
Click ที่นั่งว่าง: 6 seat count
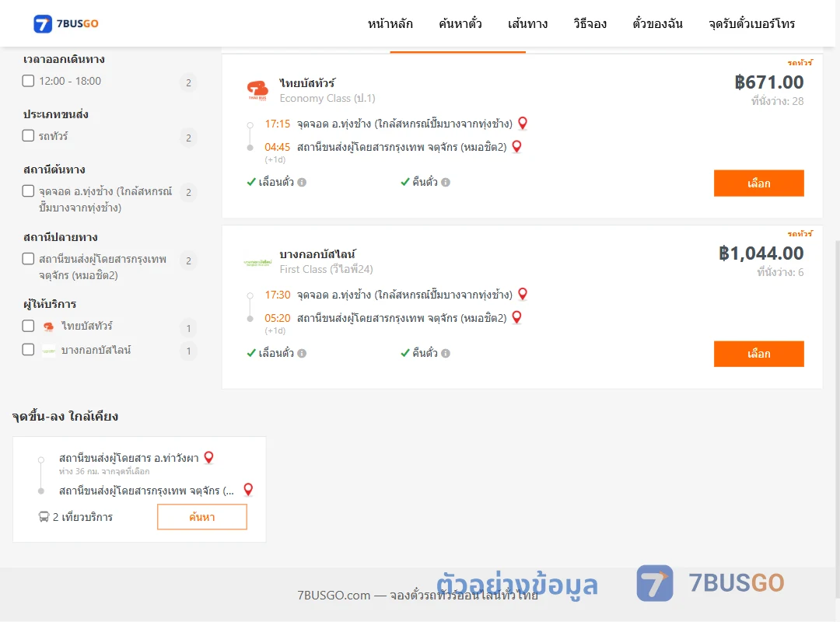[781, 272]
